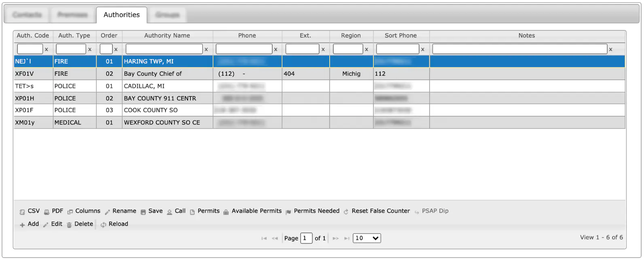Click the PSAP Dip icon
The image size is (644, 260).
(417, 212)
